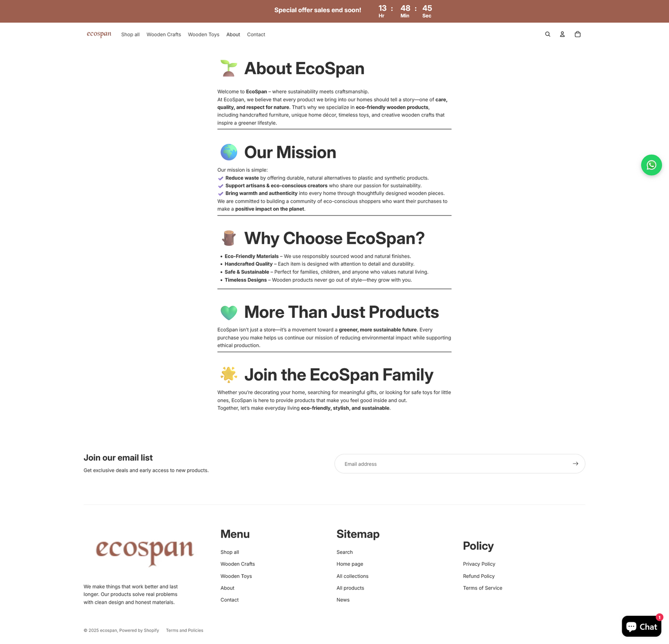
Task: Open the search
Action: coord(547,34)
